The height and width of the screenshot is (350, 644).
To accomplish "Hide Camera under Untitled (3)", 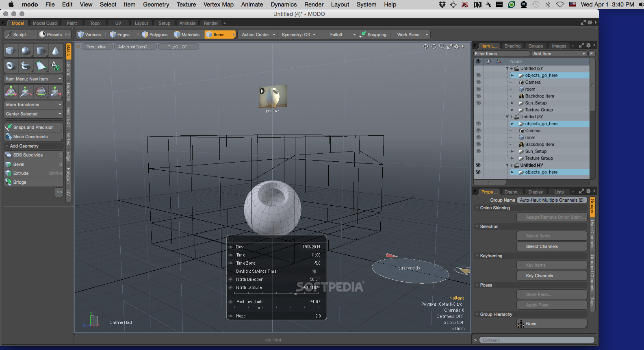I will click(478, 130).
